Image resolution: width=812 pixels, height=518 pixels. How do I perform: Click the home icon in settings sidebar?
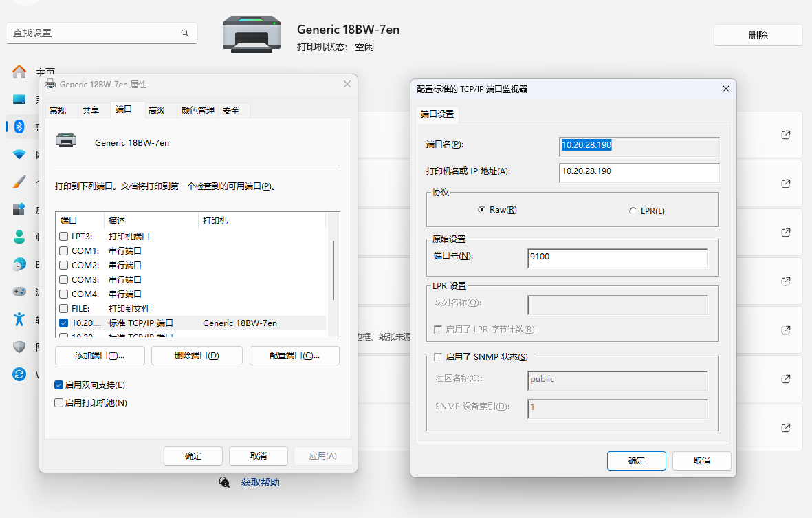[19, 72]
